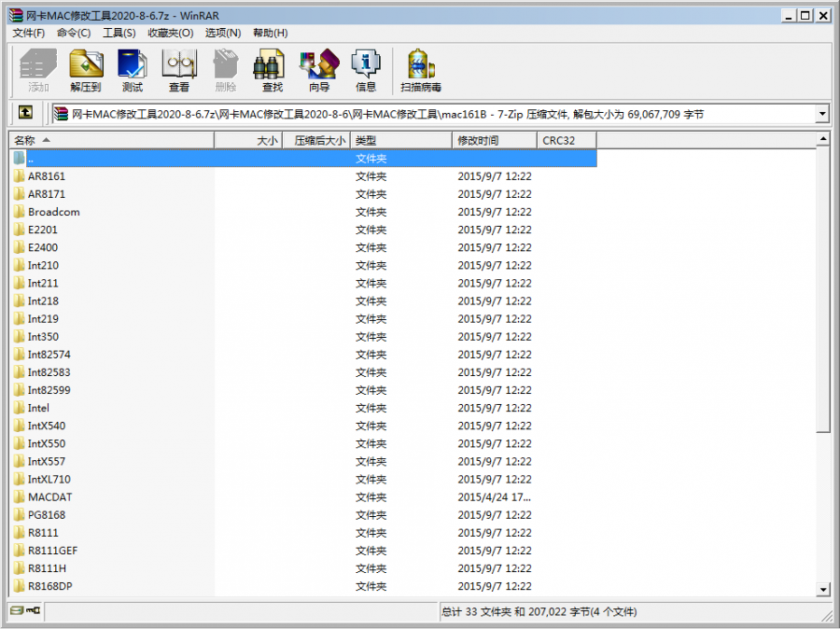Sort by 修改时间 column header

[495, 140]
